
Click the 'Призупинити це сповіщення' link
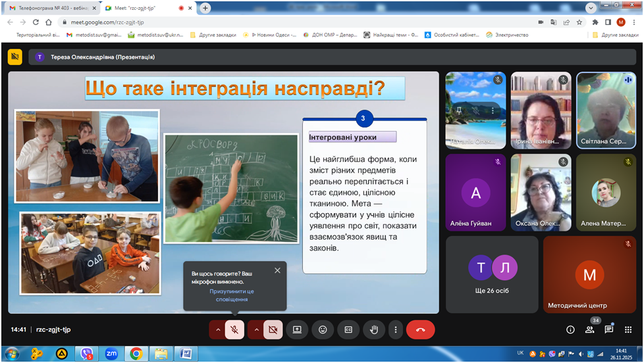[231, 295]
